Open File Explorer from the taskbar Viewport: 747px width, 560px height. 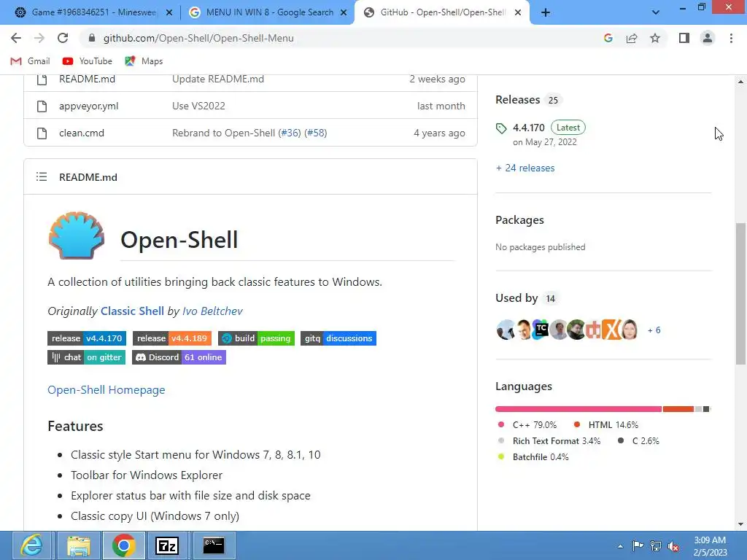click(x=79, y=545)
